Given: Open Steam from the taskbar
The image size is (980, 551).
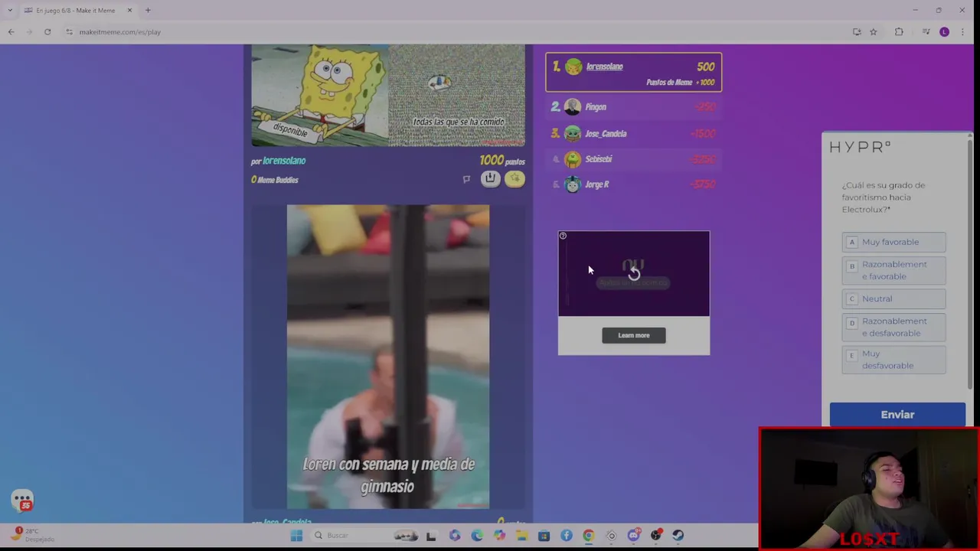Looking at the screenshot, I should pyautogui.click(x=678, y=536).
